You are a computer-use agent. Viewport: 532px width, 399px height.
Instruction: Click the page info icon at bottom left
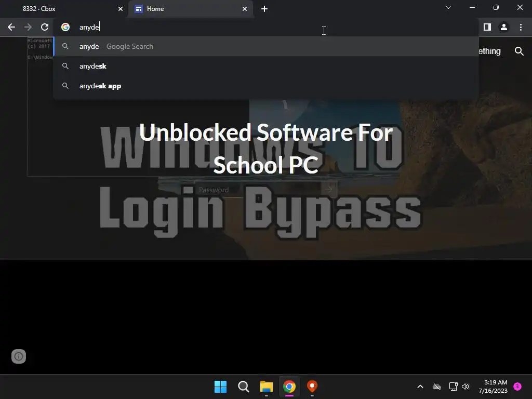19,356
